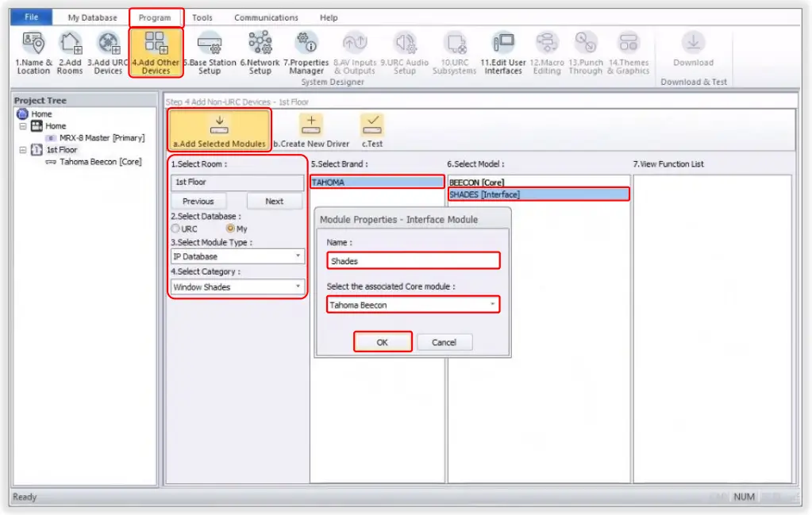
Task: Click the Download icon
Action: click(x=692, y=48)
